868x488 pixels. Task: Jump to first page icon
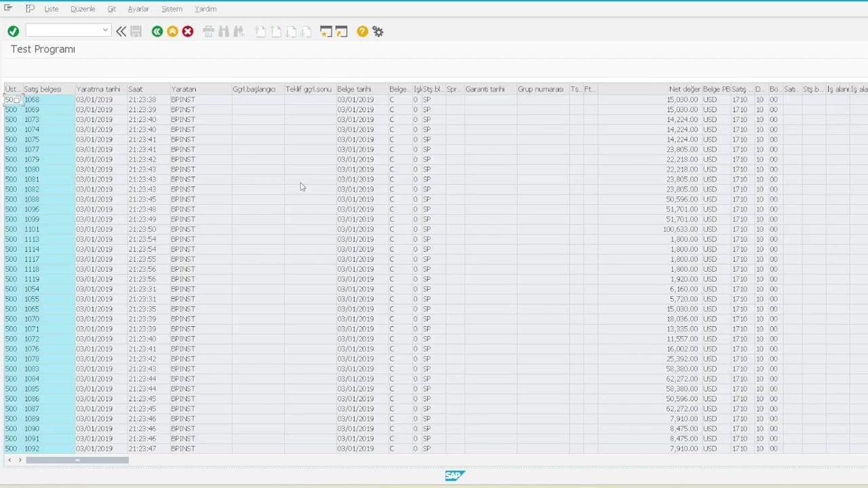tap(260, 31)
